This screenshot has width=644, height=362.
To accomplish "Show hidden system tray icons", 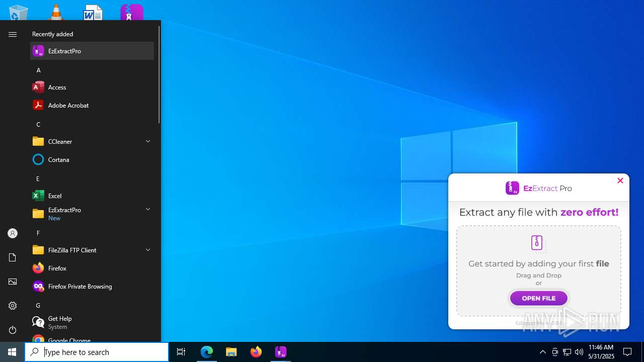I will click(543, 352).
